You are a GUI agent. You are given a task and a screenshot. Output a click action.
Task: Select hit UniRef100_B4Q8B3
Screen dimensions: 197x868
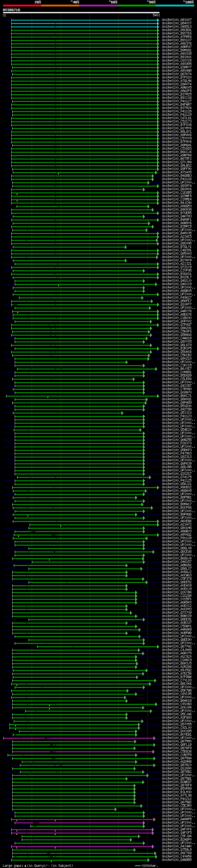(x=177, y=176)
